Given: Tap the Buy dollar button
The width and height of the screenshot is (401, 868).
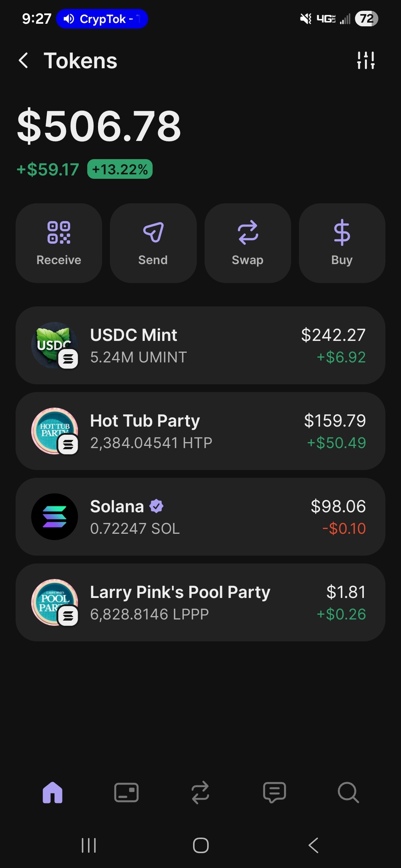Looking at the screenshot, I should pos(342,243).
